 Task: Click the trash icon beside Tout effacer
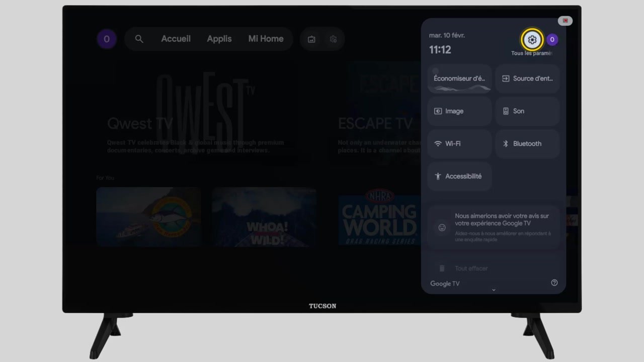click(x=442, y=268)
